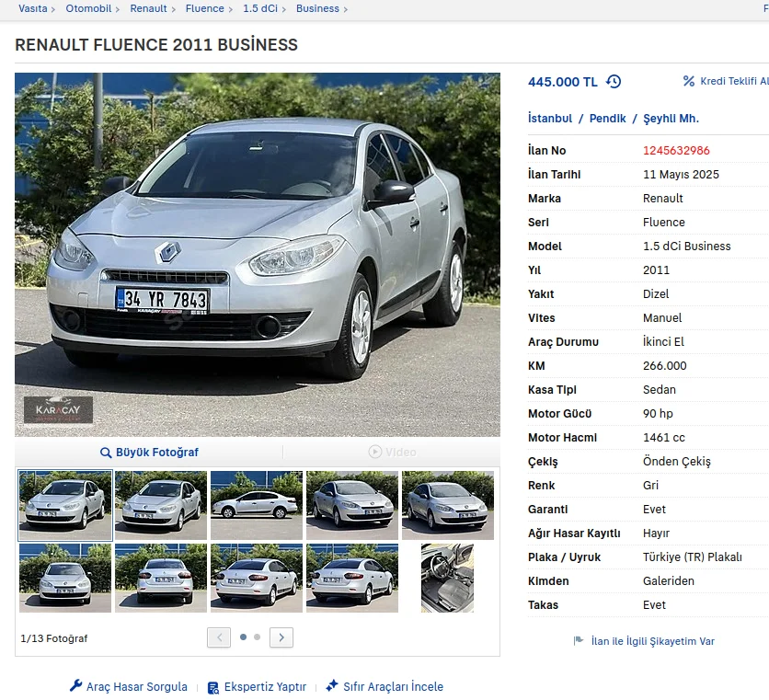Click the wrench icon for Araç Hasar Sorgula
The height and width of the screenshot is (700, 769).
click(76, 686)
